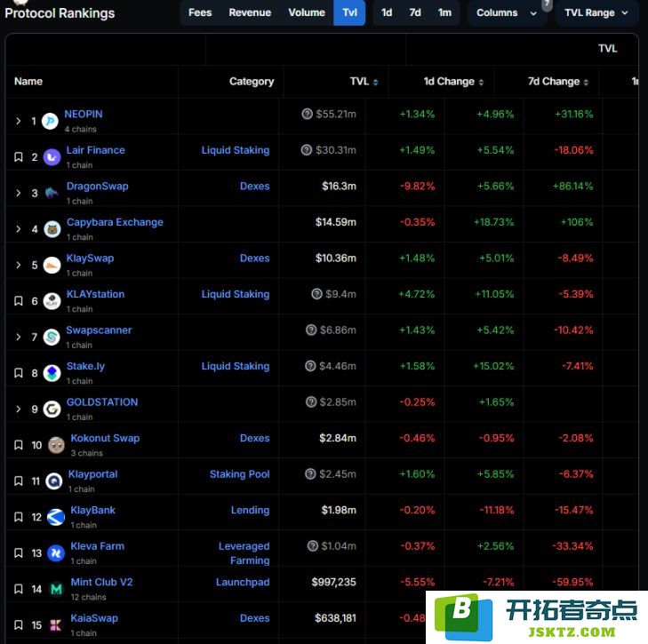
Task: Bookmark the Klayportal row
Action: (x=18, y=481)
